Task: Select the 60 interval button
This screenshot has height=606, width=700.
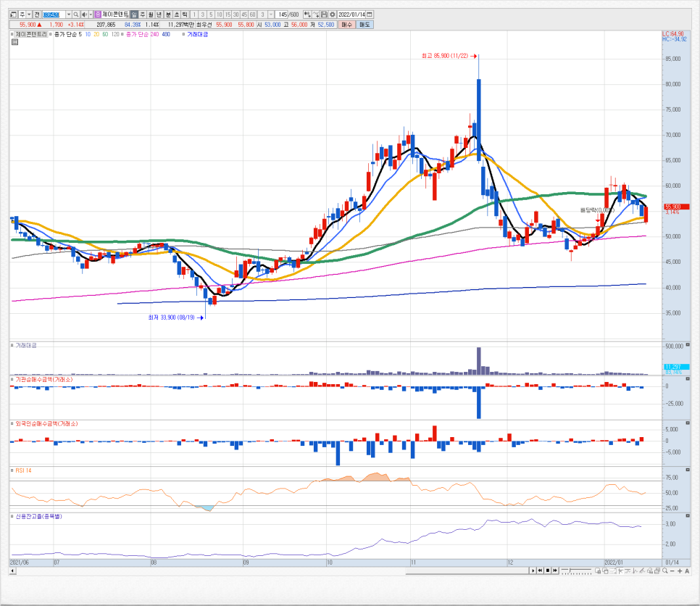Action: [253, 14]
